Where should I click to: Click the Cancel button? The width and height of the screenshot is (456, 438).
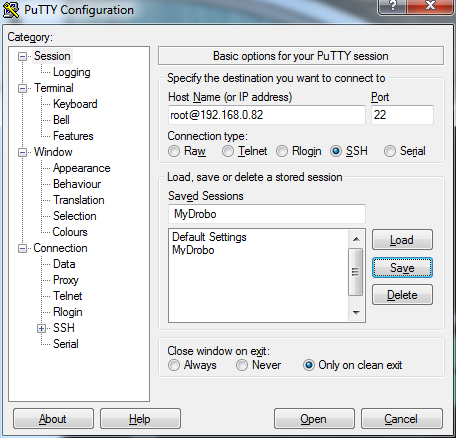(x=402, y=419)
